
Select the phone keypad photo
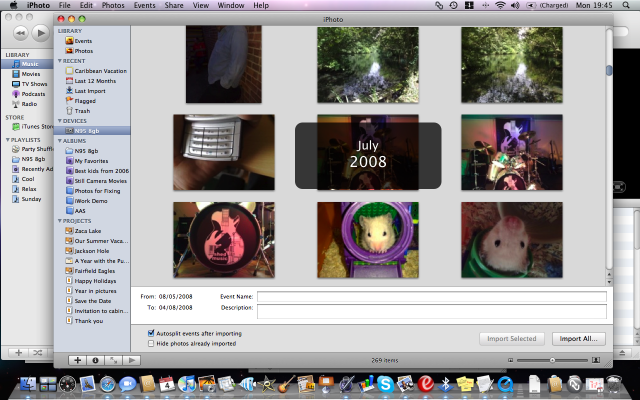(x=224, y=152)
